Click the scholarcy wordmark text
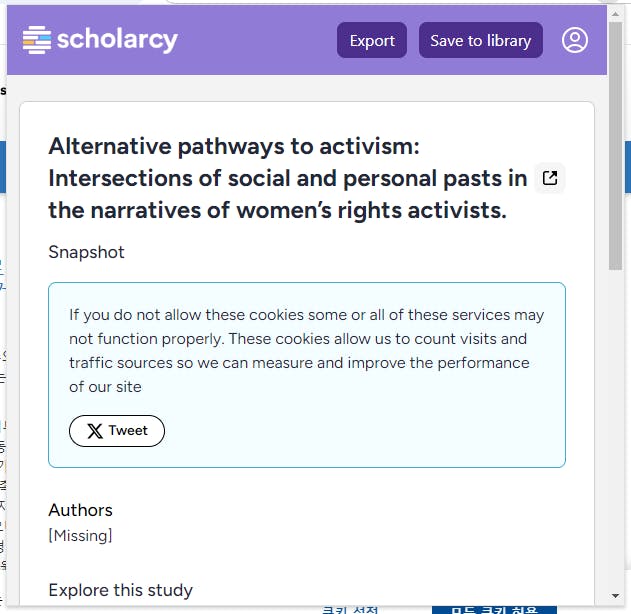This screenshot has width=631, height=614. pos(117,40)
